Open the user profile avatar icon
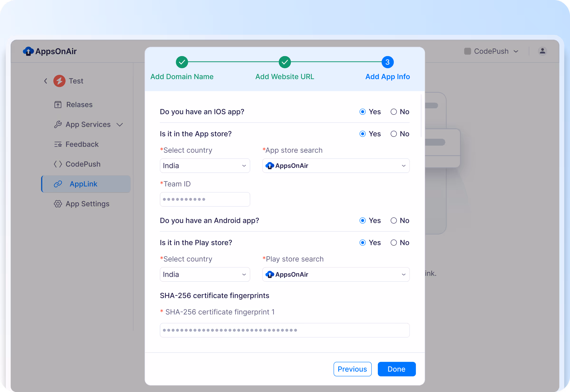The height and width of the screenshot is (392, 570). (x=542, y=51)
